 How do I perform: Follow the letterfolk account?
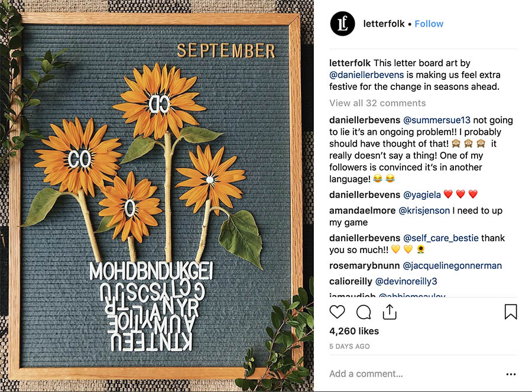429,24
